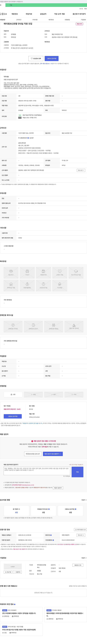Open the 실업급여 main menu
The width and height of the screenshot is (87, 644).
click(x=43, y=14)
